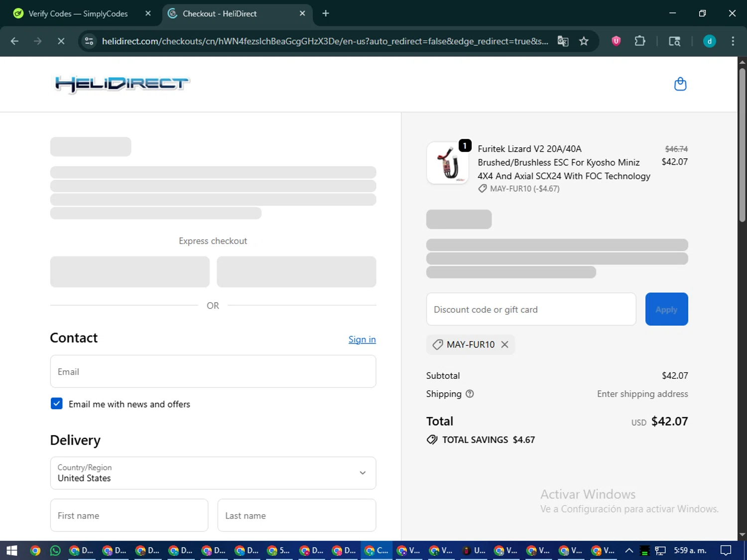Click the Last name field
Viewport: 747px width, 560px height.
tap(297, 515)
